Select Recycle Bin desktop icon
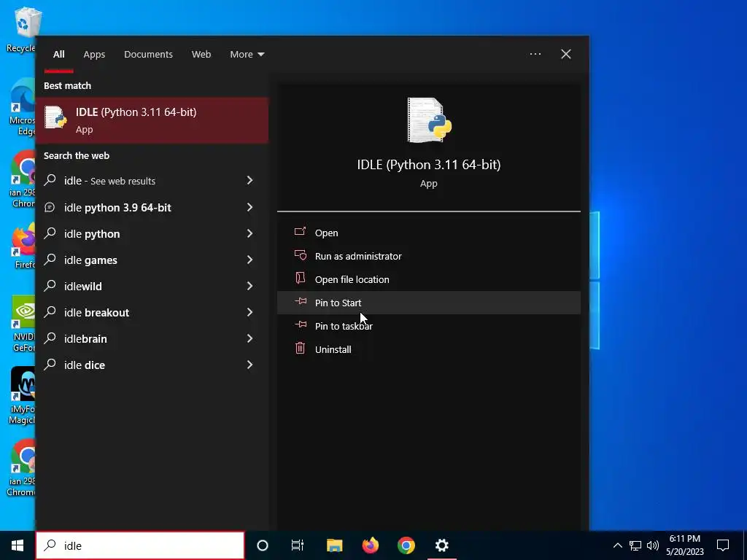The width and height of the screenshot is (747, 560). click(21, 29)
